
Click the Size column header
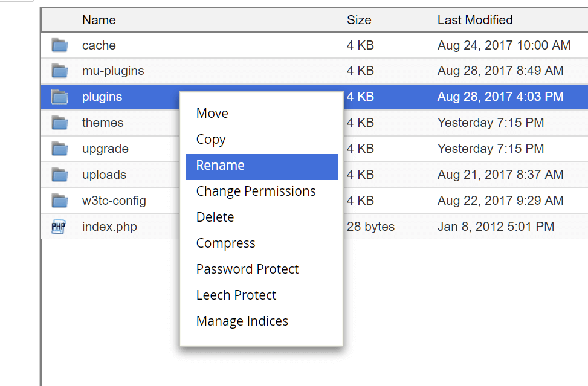coord(359,20)
